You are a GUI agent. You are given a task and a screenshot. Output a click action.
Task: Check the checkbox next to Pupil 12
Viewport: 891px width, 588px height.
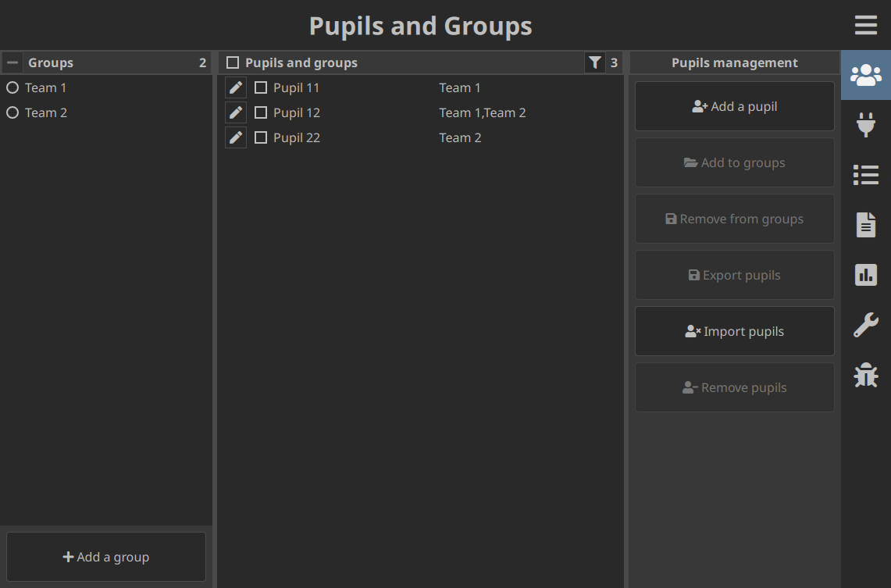[x=261, y=112]
